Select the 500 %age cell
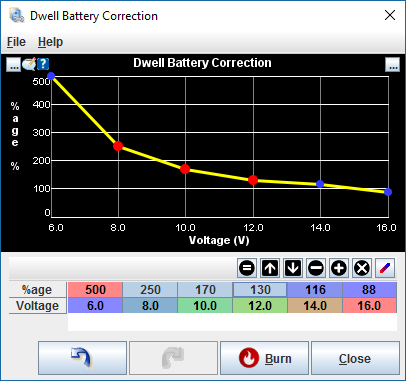 pyautogui.click(x=95, y=290)
